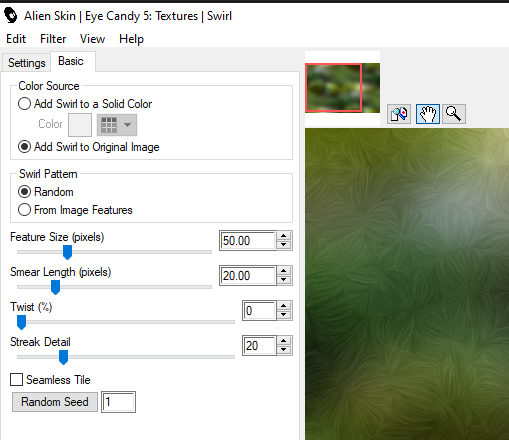Click the Color swatch box
This screenshot has width=509, height=440.
[80, 125]
